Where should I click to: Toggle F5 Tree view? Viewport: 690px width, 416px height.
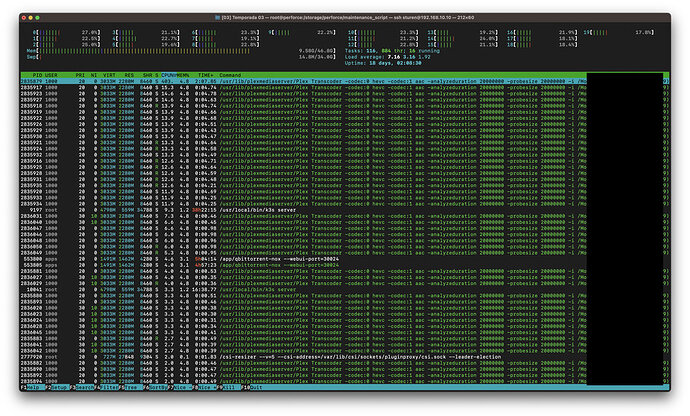pos(130,387)
